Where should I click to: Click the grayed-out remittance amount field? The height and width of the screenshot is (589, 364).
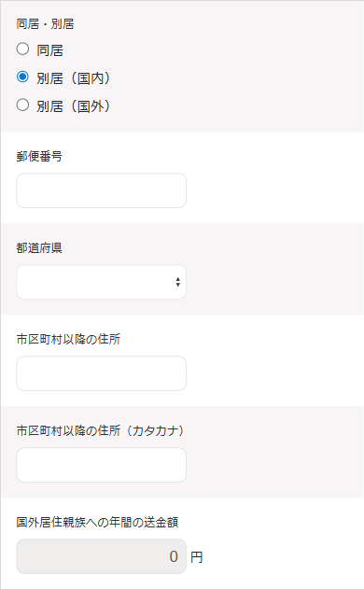pyautogui.click(x=102, y=556)
